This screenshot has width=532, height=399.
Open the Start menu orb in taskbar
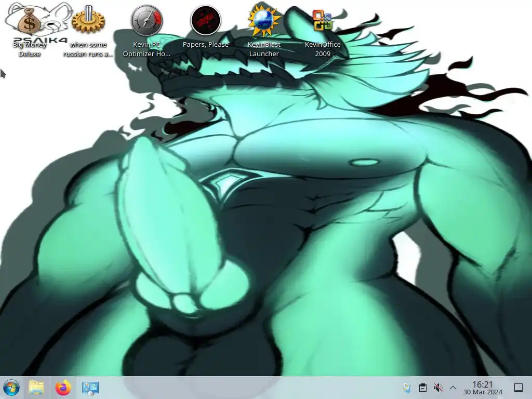[x=11, y=388]
